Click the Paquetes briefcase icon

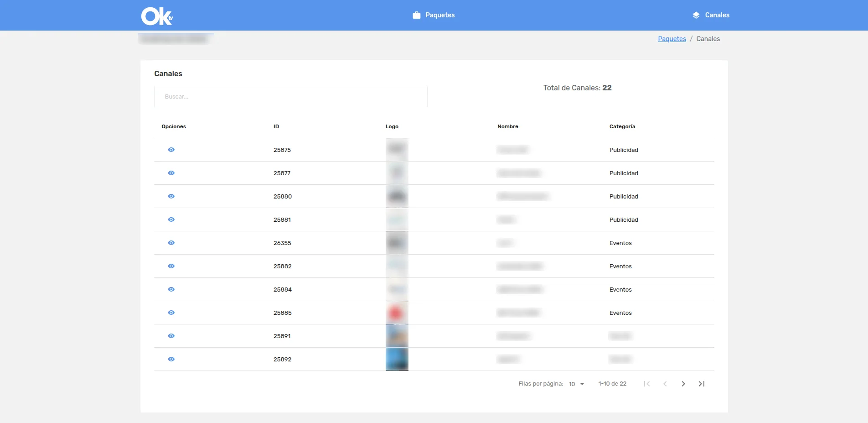[416, 15]
